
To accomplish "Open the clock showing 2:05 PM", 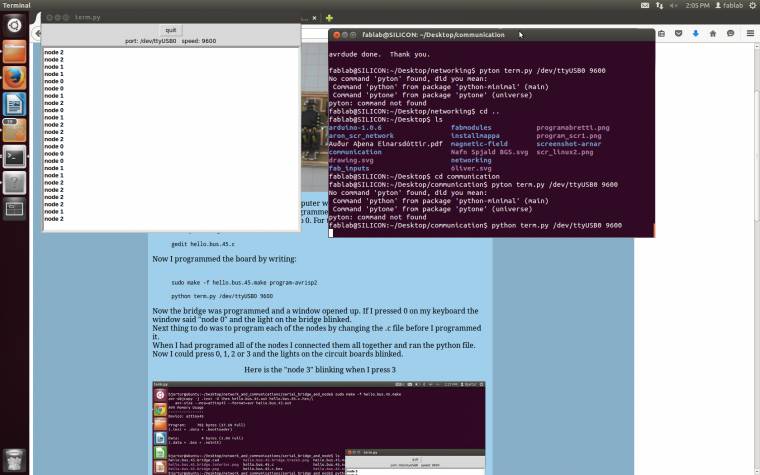I will (697, 5).
